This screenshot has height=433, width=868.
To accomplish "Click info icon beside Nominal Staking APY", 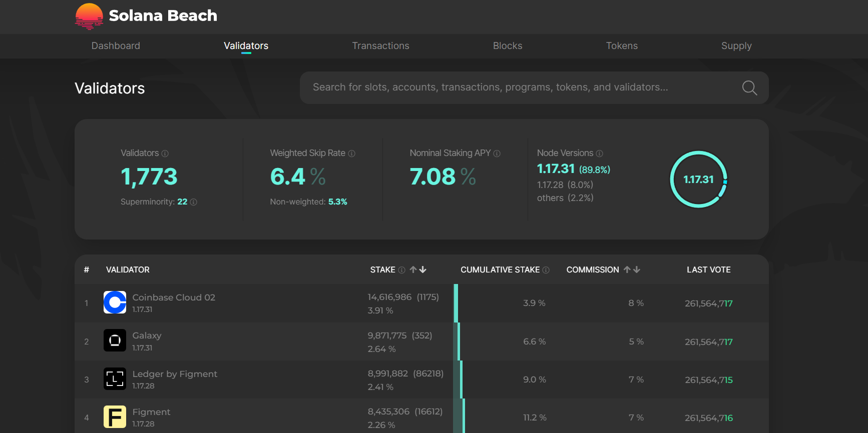I will pyautogui.click(x=497, y=153).
